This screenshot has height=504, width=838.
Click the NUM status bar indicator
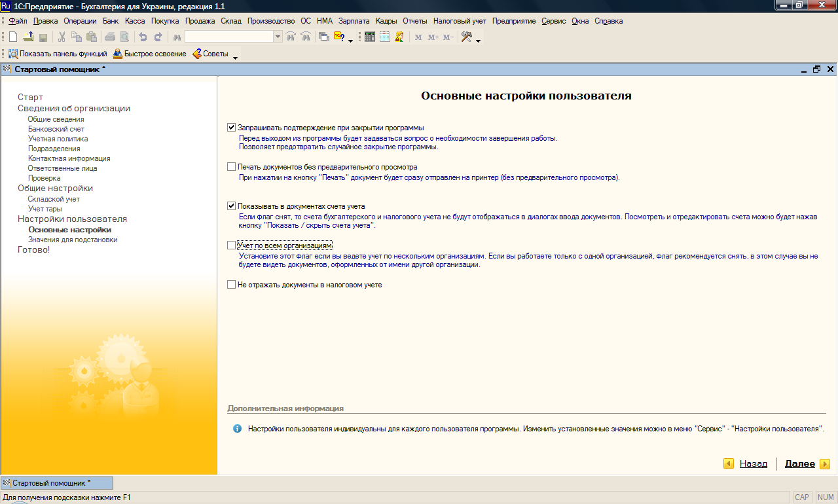(826, 497)
